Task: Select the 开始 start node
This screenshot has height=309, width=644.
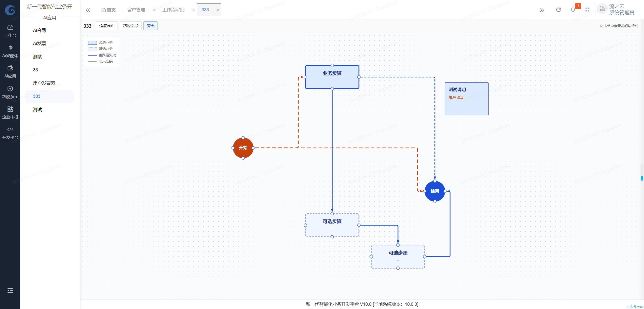Action: tap(243, 148)
